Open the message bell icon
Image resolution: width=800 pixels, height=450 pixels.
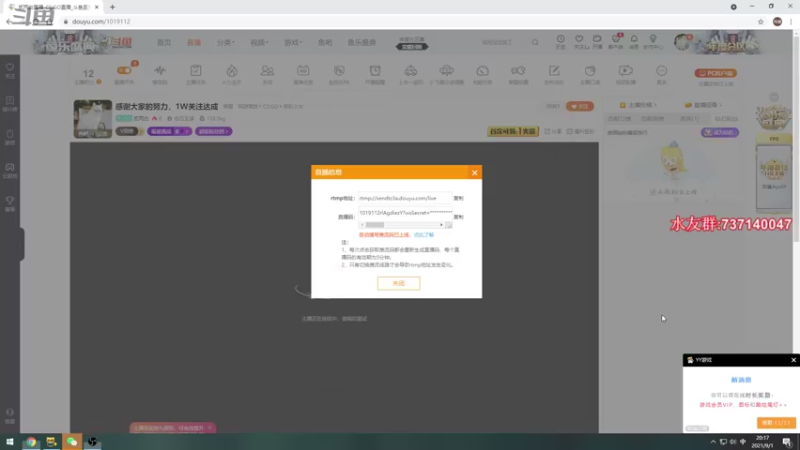pos(634,42)
